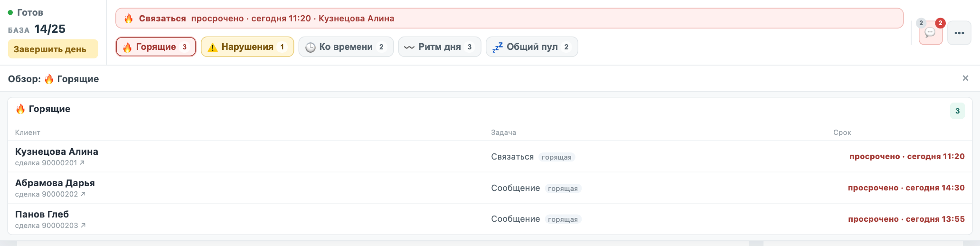Close the Обзор Горящие overview panel
This screenshot has height=246, width=980.
965,78
